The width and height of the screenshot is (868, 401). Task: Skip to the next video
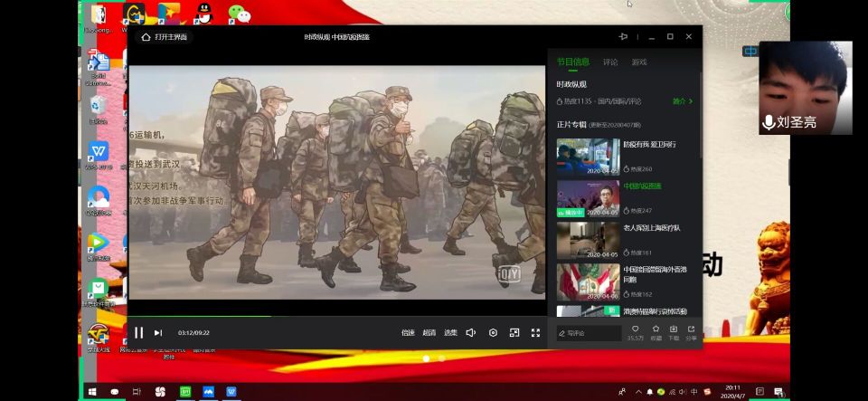158,333
